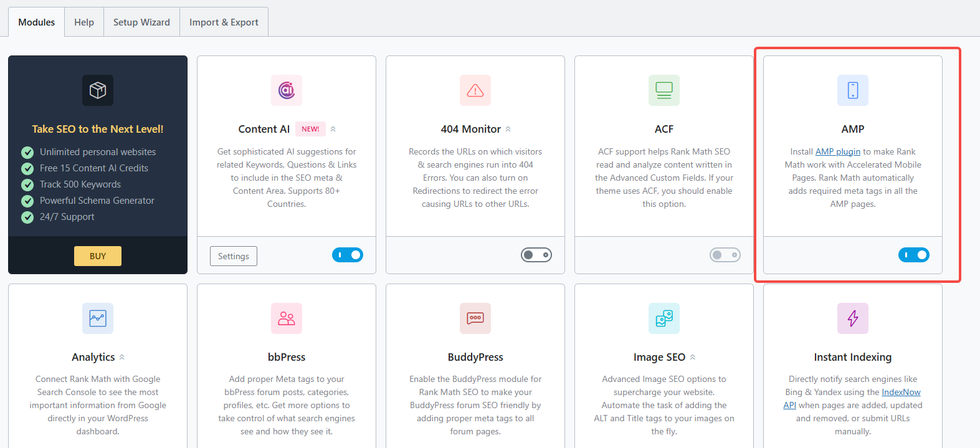
Task: Open Content AI Settings
Action: pyautogui.click(x=234, y=256)
